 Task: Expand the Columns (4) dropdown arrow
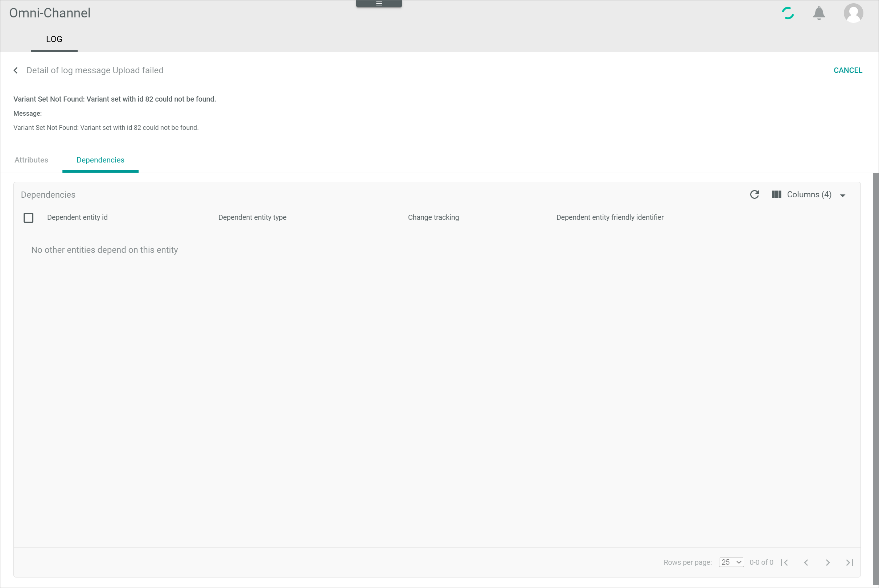843,196
